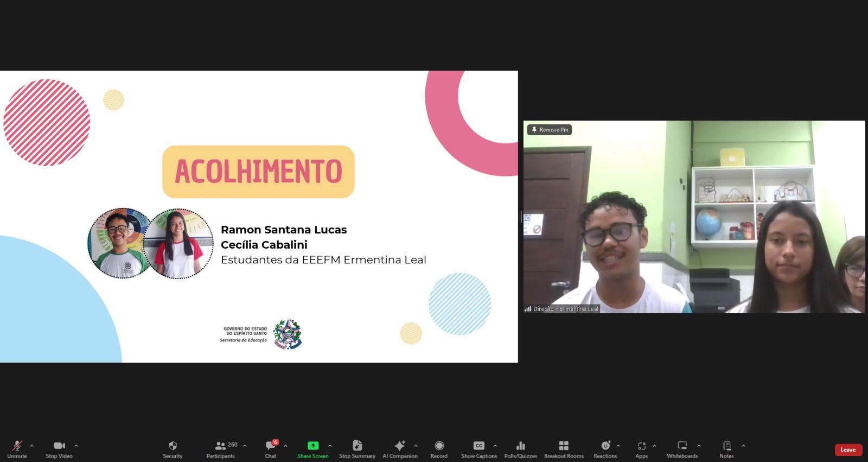Image resolution: width=868 pixels, height=462 pixels.
Task: Start recording with Record button
Action: pyautogui.click(x=439, y=450)
